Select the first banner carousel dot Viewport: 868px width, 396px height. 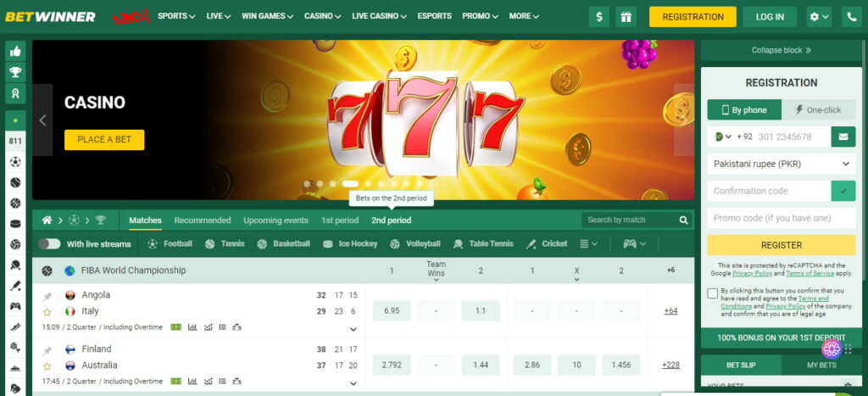[x=307, y=184]
